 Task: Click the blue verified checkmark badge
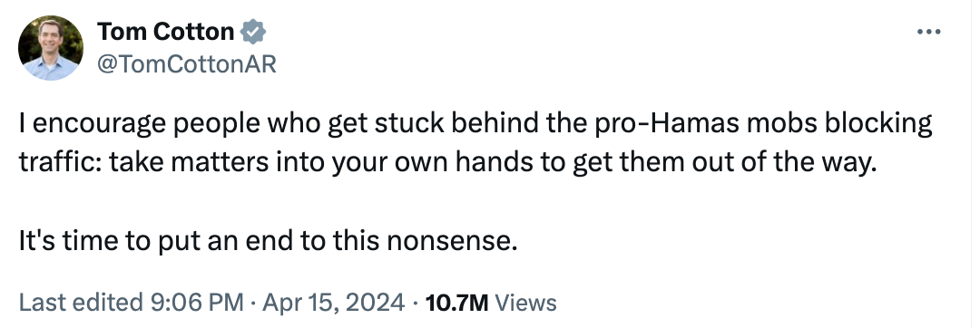[253, 32]
